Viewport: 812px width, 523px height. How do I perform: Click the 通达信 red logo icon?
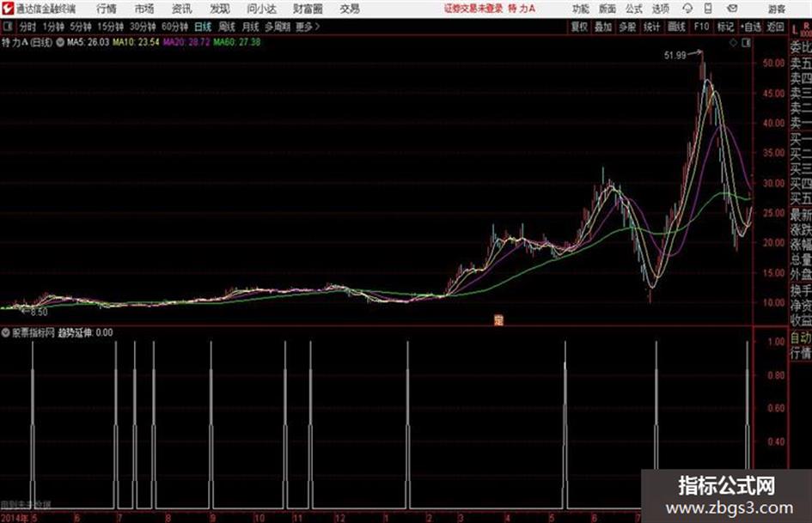(x=8, y=9)
